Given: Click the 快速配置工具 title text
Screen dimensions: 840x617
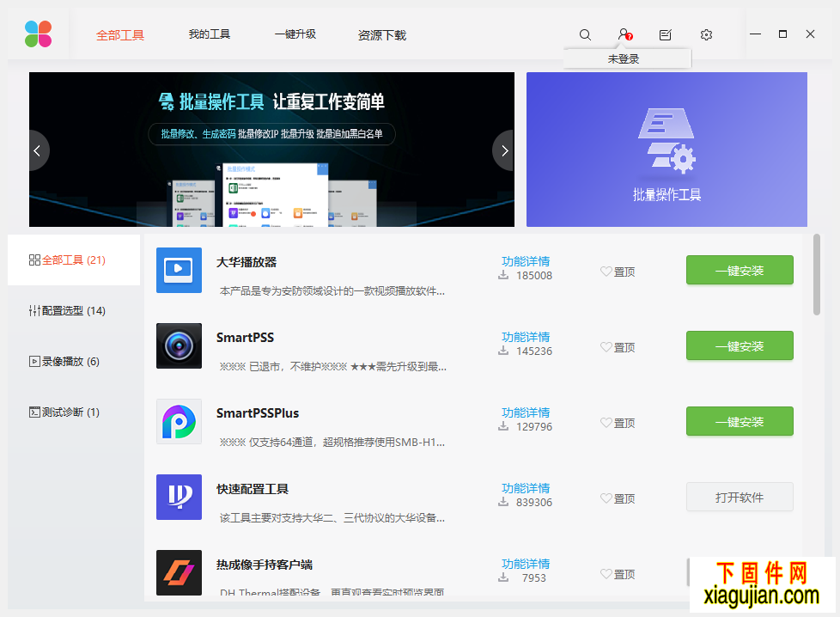Looking at the screenshot, I should coord(253,489).
